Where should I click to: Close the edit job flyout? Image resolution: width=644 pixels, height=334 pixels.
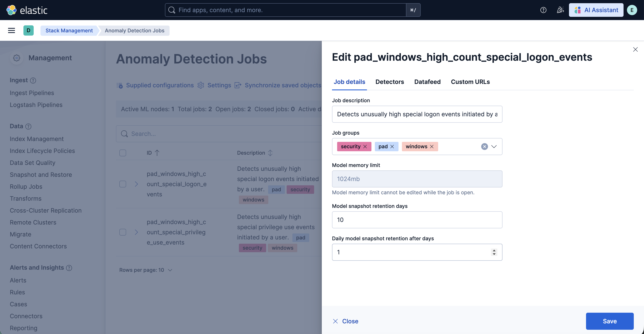coord(635,49)
